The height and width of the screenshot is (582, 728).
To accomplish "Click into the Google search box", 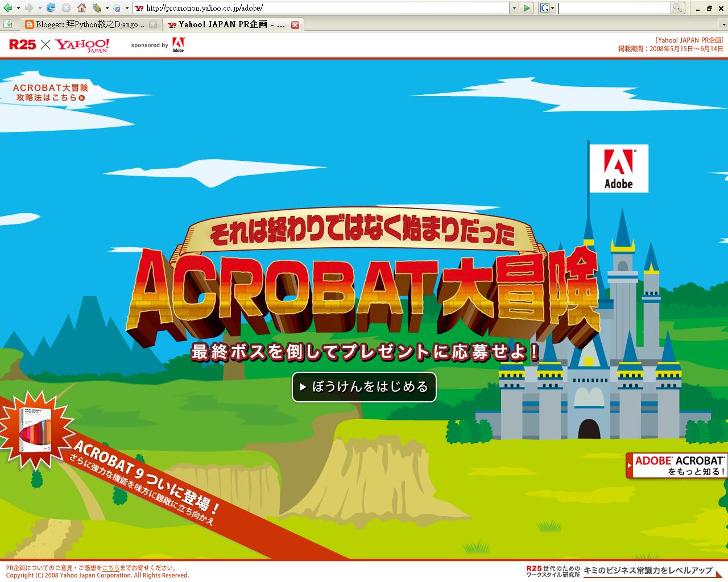I will [614, 8].
